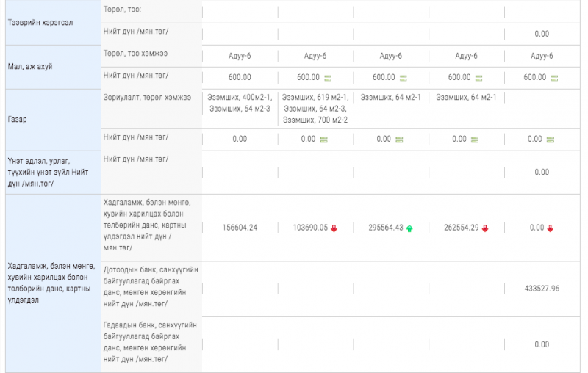This screenshot has height=373, width=588.
Task: Click the Гадаадын банк row label
Action: tap(151, 341)
